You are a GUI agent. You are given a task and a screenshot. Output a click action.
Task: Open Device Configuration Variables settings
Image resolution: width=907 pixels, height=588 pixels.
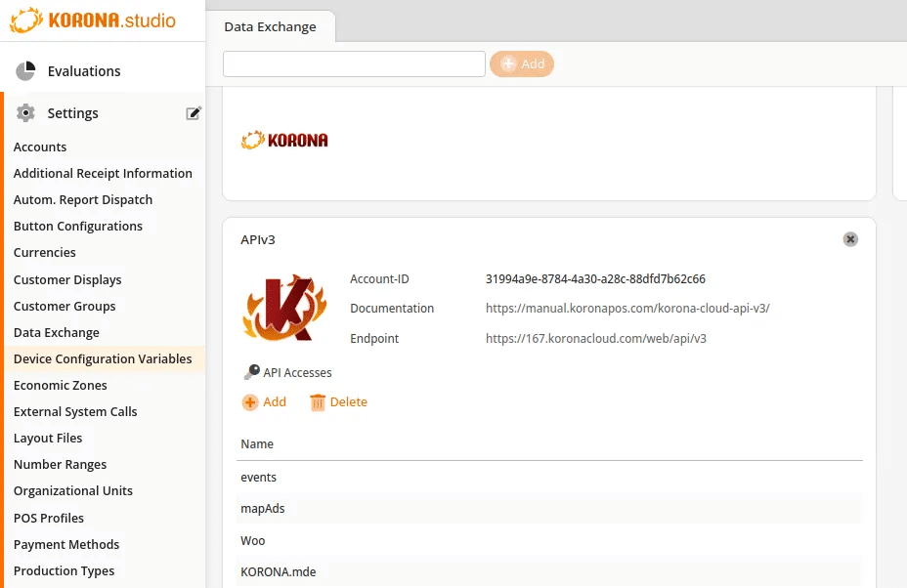(103, 359)
